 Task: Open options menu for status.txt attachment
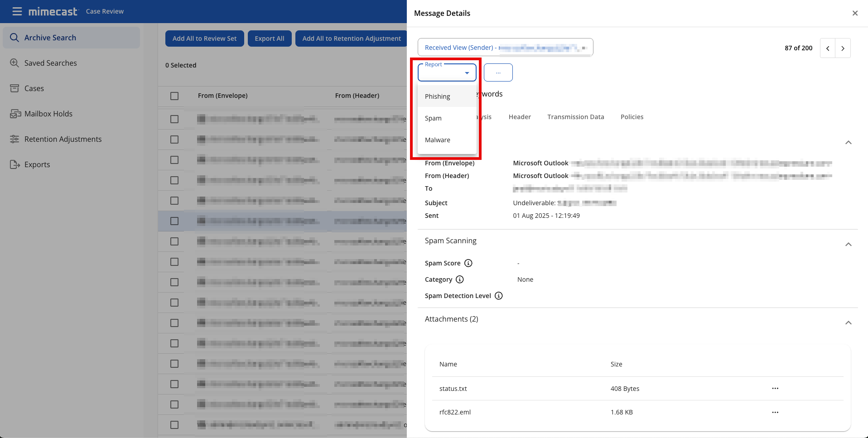point(775,389)
